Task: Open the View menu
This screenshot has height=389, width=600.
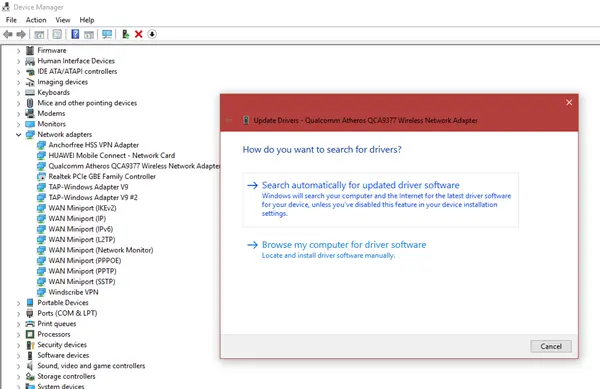Action: [63, 20]
